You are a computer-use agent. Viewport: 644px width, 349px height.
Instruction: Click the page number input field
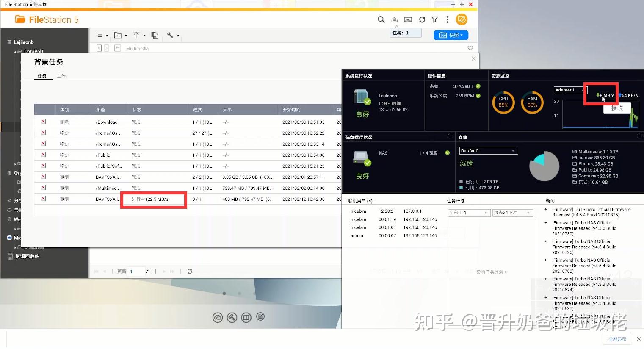coord(136,271)
